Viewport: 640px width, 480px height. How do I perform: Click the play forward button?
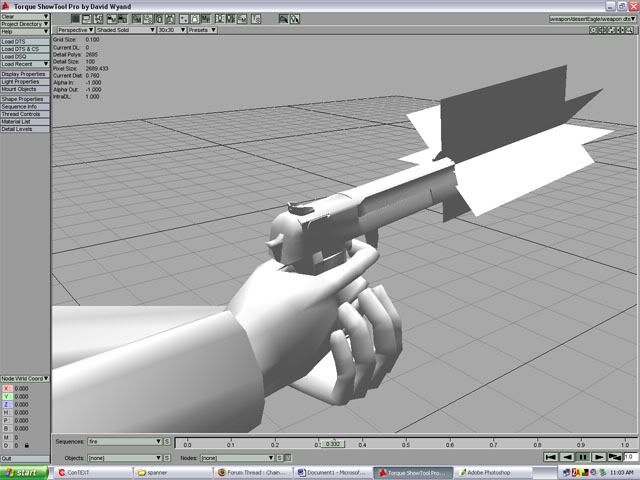pyautogui.click(x=598, y=457)
